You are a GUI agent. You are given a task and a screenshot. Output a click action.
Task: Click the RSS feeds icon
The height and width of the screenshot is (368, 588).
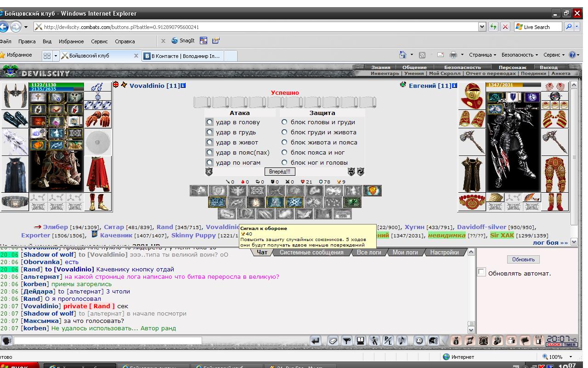422,55
